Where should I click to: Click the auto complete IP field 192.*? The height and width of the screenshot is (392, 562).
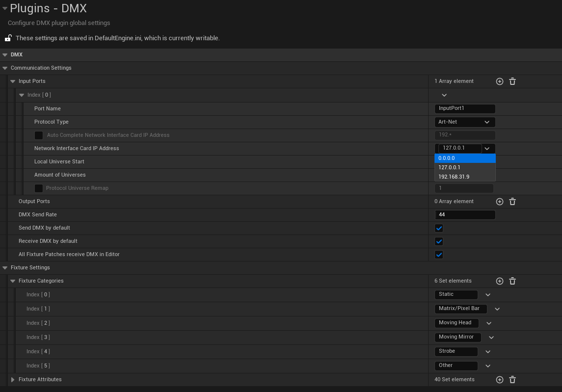click(x=465, y=135)
